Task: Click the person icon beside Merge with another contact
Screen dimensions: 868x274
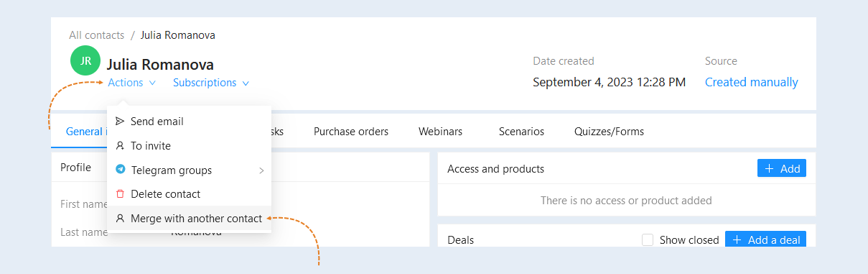Action: click(x=120, y=219)
